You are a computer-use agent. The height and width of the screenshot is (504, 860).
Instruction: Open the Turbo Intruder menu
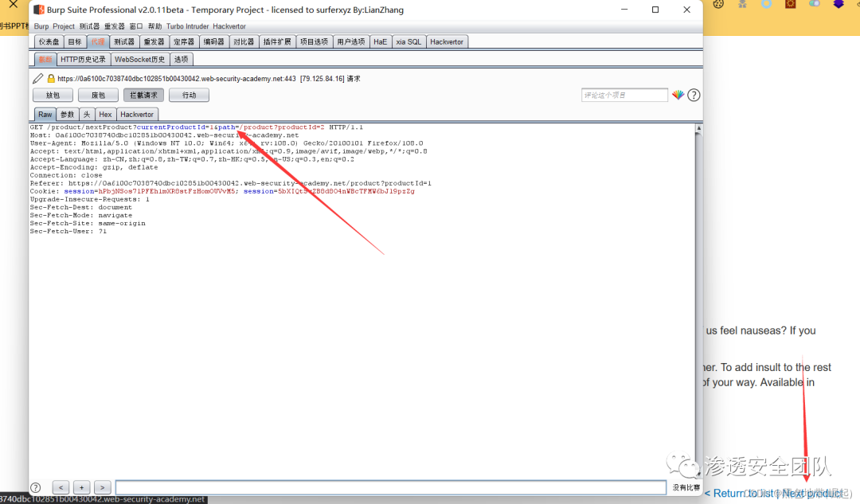[x=188, y=26]
